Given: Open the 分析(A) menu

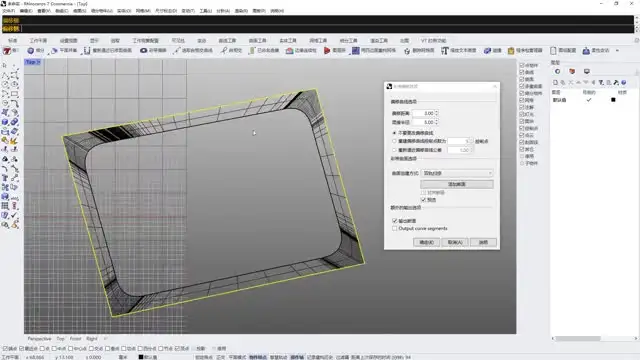Looking at the screenshot, I should (x=223, y=11).
